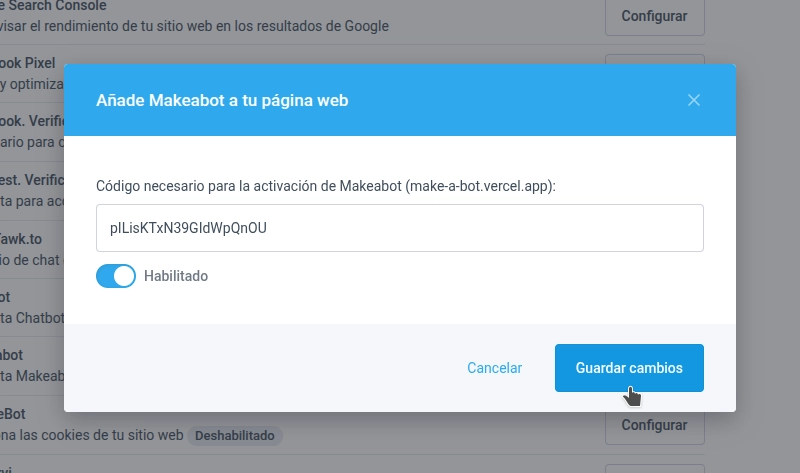
Task: Toggle the Habilitado switch off
Action: pyautogui.click(x=116, y=276)
